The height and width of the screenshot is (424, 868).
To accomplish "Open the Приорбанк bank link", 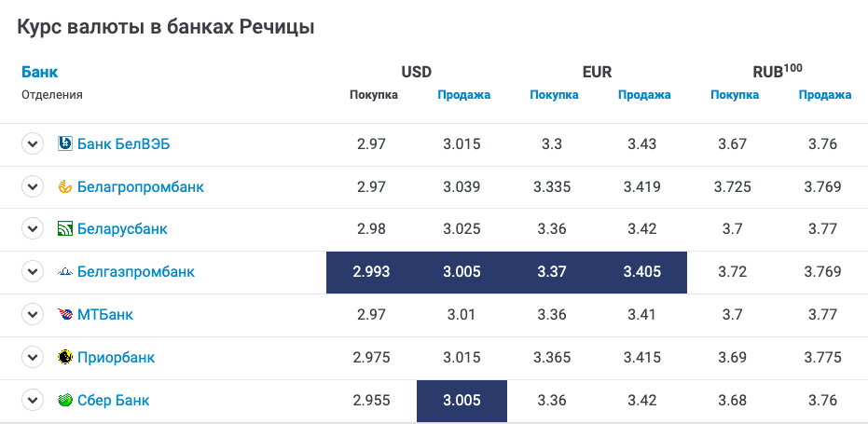I will coord(116,357).
